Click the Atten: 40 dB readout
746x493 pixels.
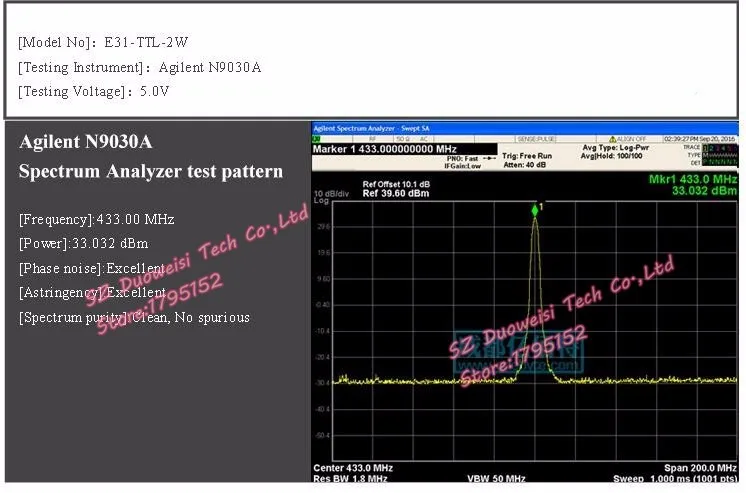coord(524,165)
